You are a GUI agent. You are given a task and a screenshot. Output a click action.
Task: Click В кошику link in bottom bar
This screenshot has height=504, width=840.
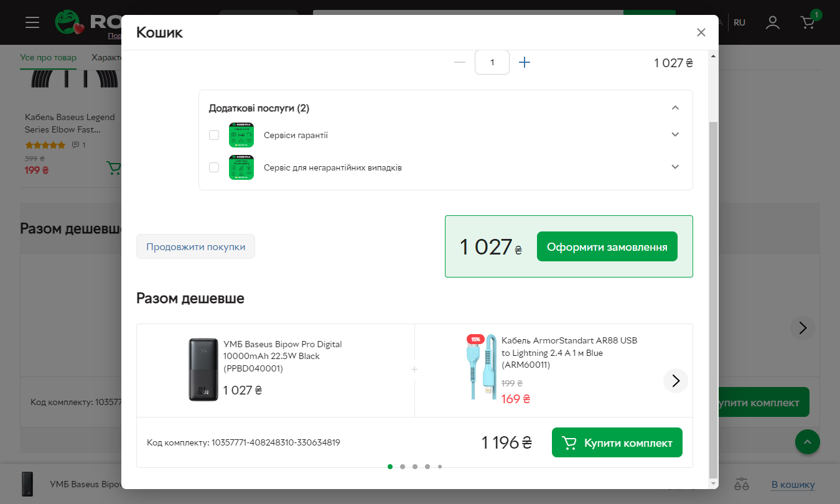click(x=793, y=485)
